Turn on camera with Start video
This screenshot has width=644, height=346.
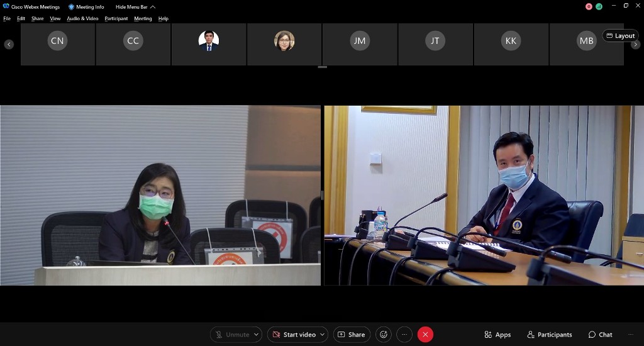pyautogui.click(x=293, y=335)
